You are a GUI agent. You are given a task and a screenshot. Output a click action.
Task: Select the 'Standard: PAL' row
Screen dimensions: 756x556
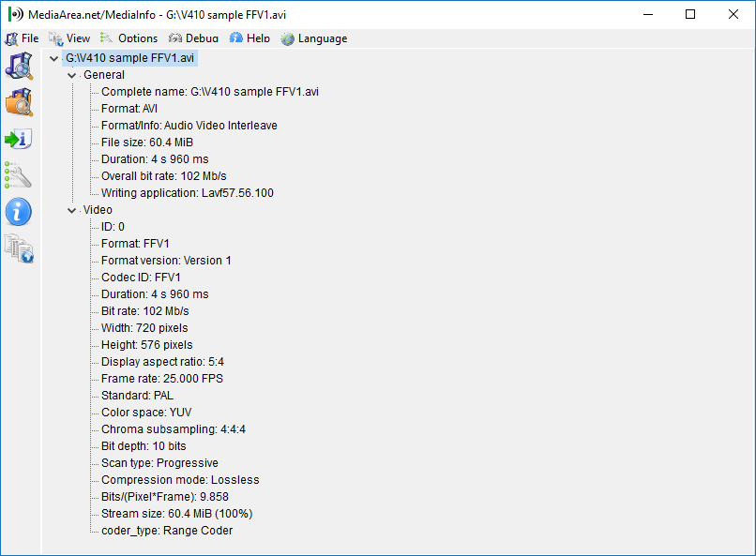(x=137, y=395)
